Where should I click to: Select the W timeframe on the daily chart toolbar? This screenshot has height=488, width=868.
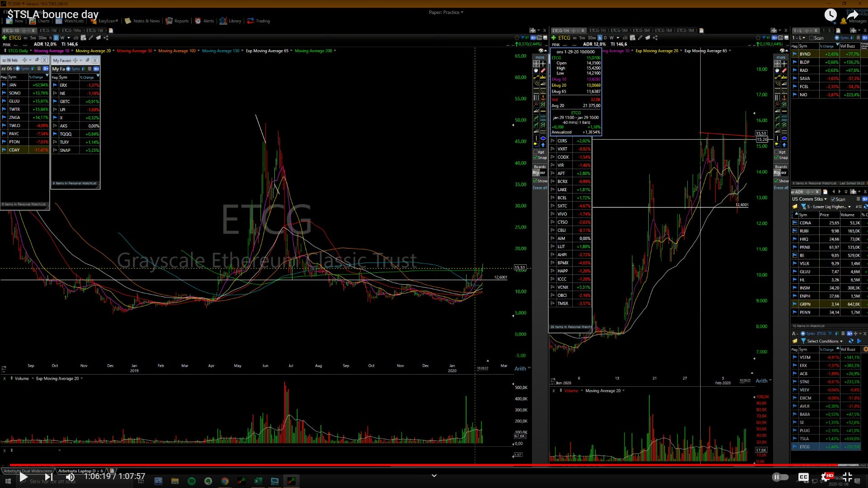[x=62, y=38]
